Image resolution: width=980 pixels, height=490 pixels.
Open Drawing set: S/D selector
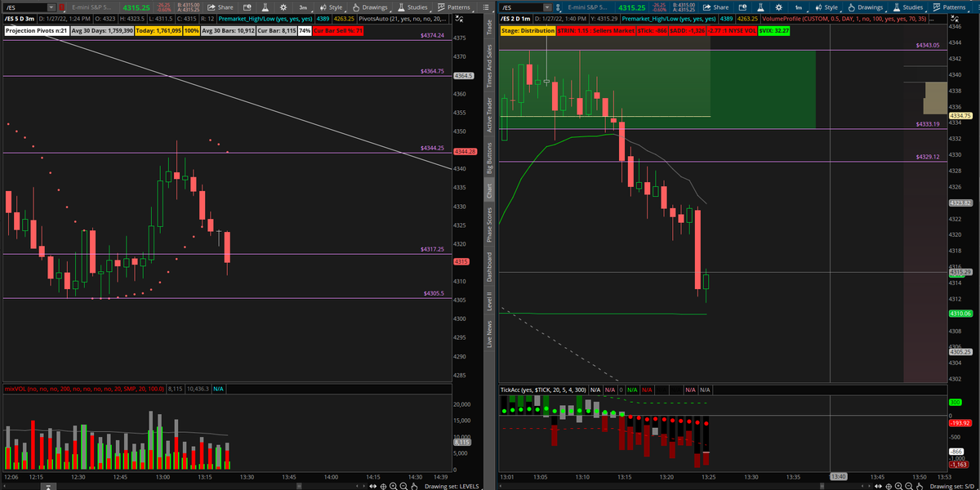[x=951, y=485]
